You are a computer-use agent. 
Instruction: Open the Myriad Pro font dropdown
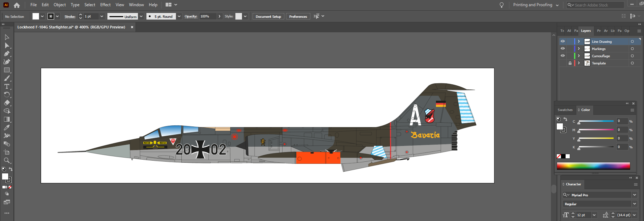point(634,195)
